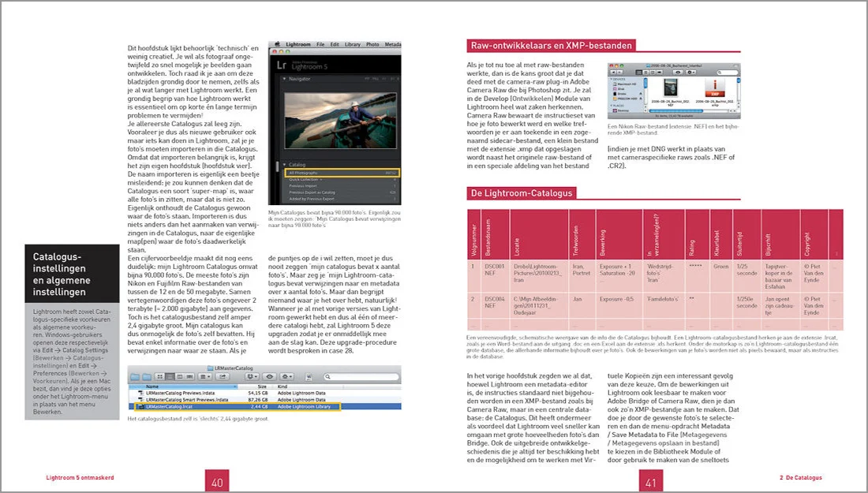Click the share button in LRMasterCatalog window

coord(223,377)
